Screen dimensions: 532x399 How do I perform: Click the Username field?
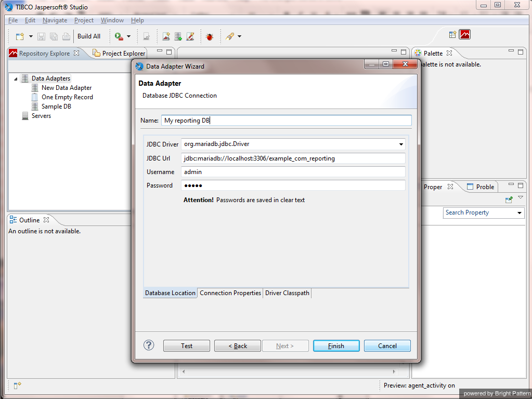click(293, 172)
